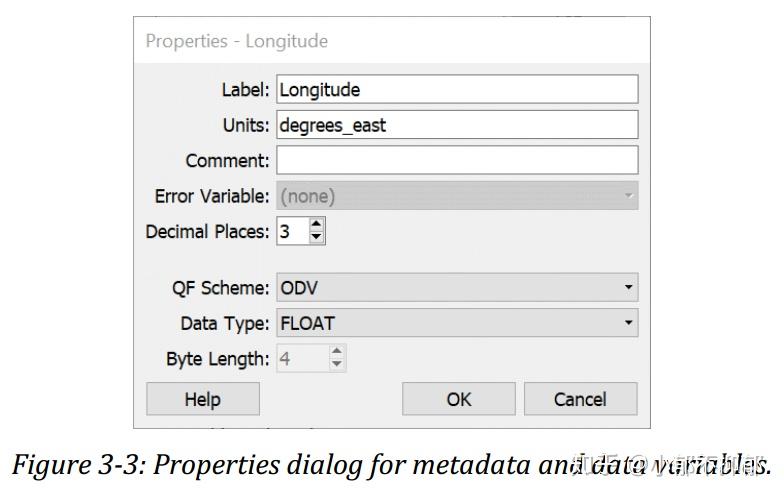Open the Error Variable dropdown
Viewport: 784px width, 497px height.
[x=457, y=196]
